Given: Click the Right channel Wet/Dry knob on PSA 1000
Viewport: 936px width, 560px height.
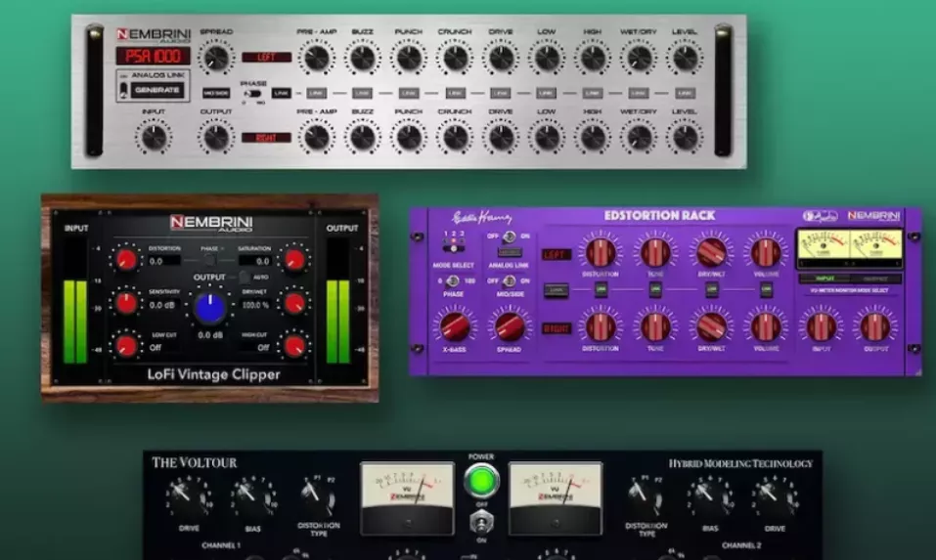Looking at the screenshot, I should click(x=639, y=138).
